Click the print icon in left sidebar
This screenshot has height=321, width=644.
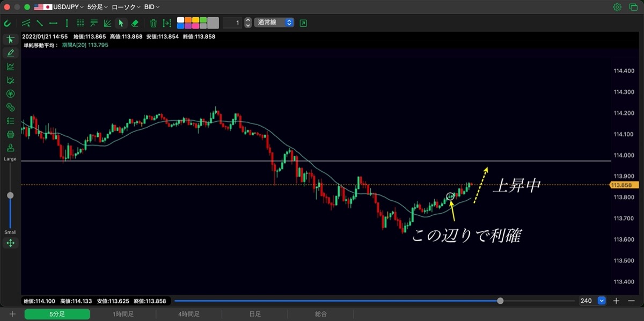click(10, 134)
